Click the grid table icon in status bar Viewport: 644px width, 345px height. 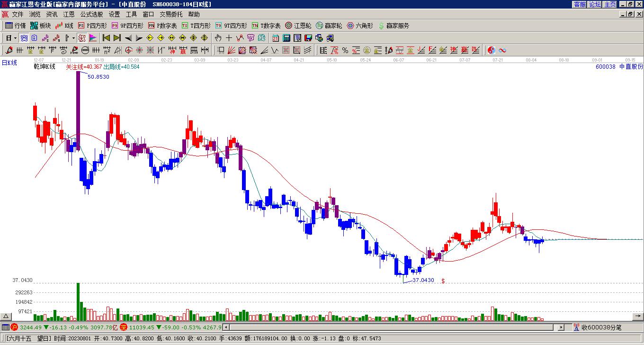[5, 327]
